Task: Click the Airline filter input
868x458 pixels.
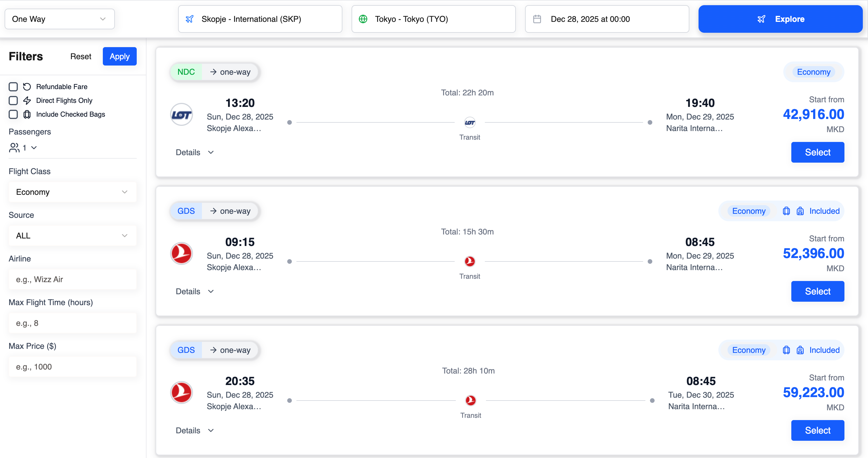Action: pyautogui.click(x=72, y=279)
